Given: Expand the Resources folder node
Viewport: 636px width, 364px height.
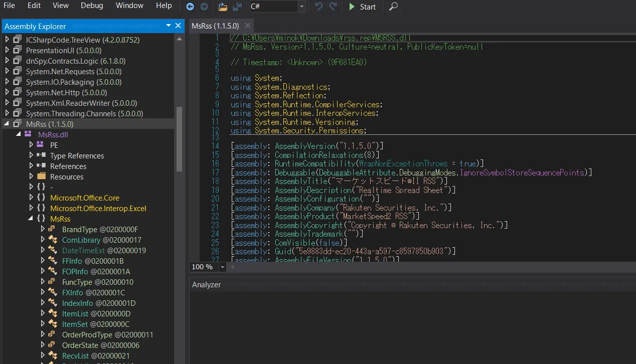Looking at the screenshot, I should tap(31, 176).
